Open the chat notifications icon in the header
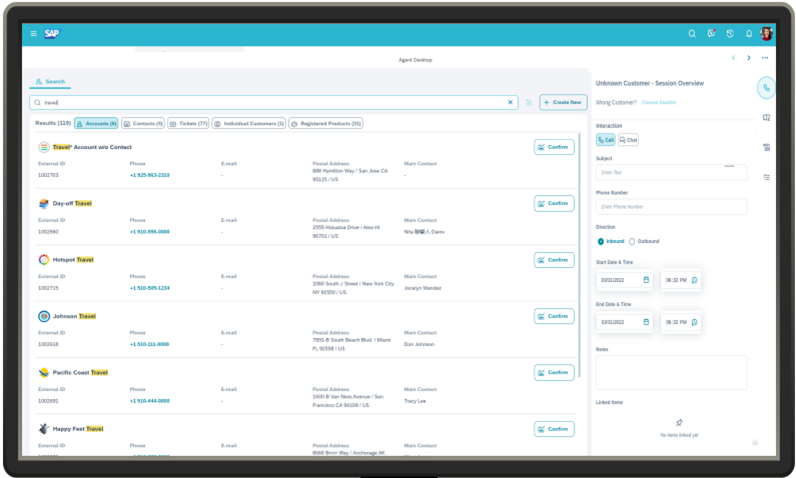 pos(711,33)
